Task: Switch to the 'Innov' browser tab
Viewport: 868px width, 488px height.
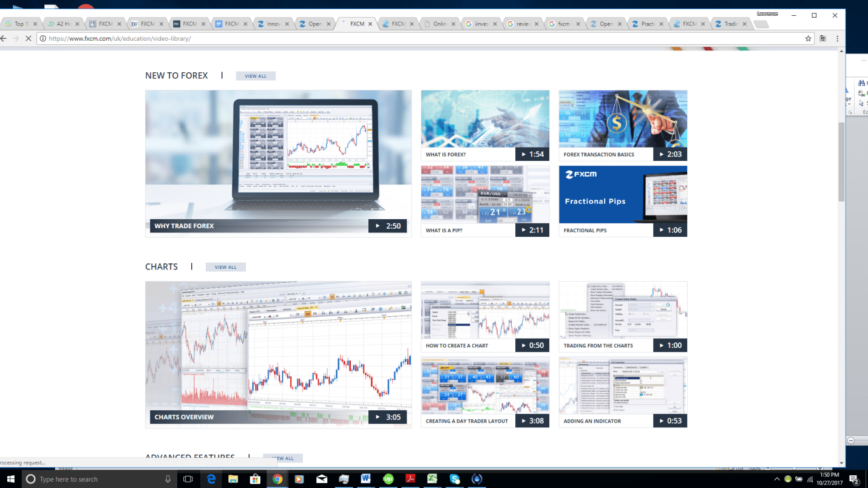Action: (273, 24)
